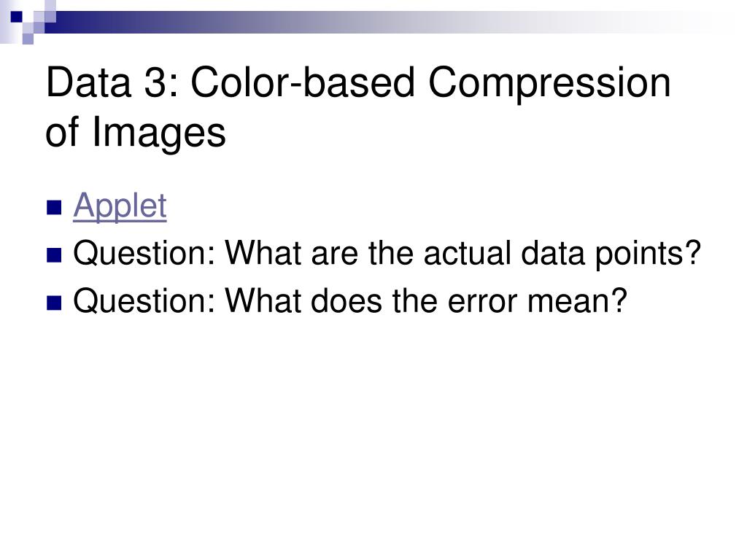747x560 pixels.
Task: Click the word "Color-based" in the title
Action: tap(303, 82)
